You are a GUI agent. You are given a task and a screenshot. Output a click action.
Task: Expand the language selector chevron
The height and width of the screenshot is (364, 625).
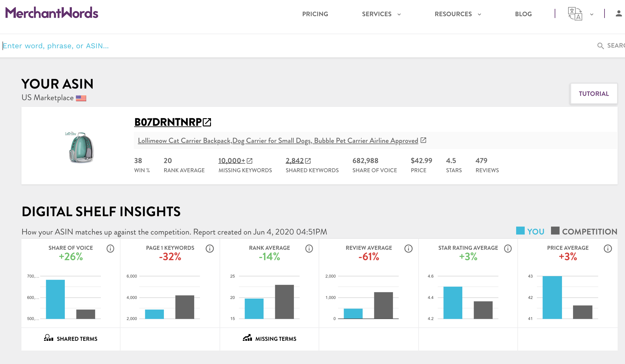coord(592,14)
